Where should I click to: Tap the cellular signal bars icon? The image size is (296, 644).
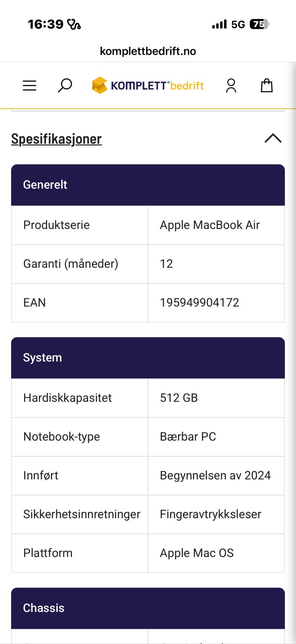coord(219,25)
